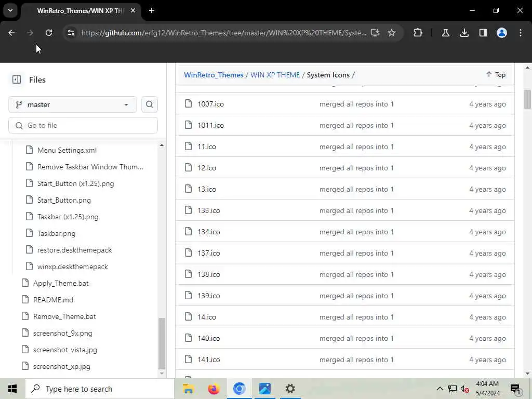Open commit message on 134.ico row
Viewport: 532px width, 399px height.
(x=356, y=232)
